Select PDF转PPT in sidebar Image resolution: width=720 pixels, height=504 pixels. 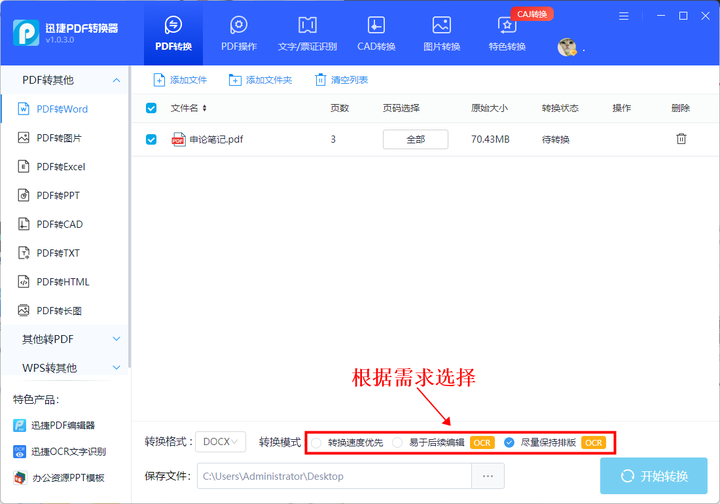(x=57, y=196)
